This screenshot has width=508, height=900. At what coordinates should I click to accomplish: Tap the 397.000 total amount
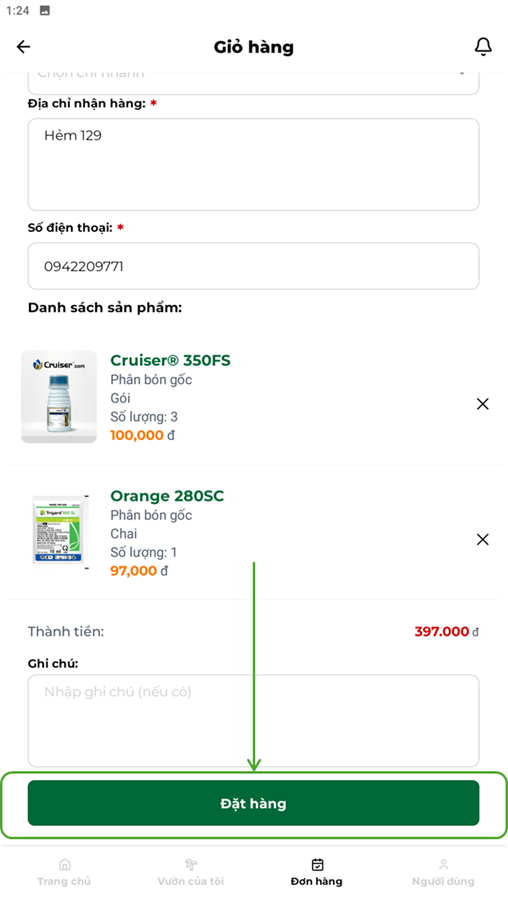[442, 632]
